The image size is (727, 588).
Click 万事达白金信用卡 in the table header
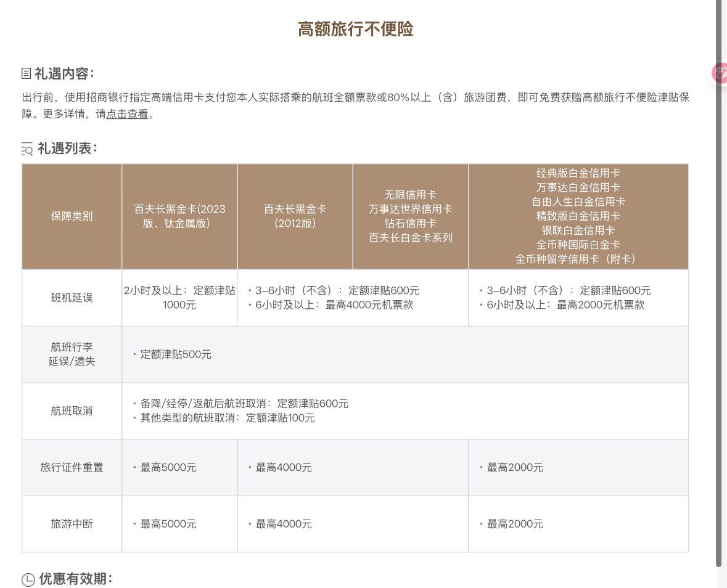pyautogui.click(x=578, y=187)
